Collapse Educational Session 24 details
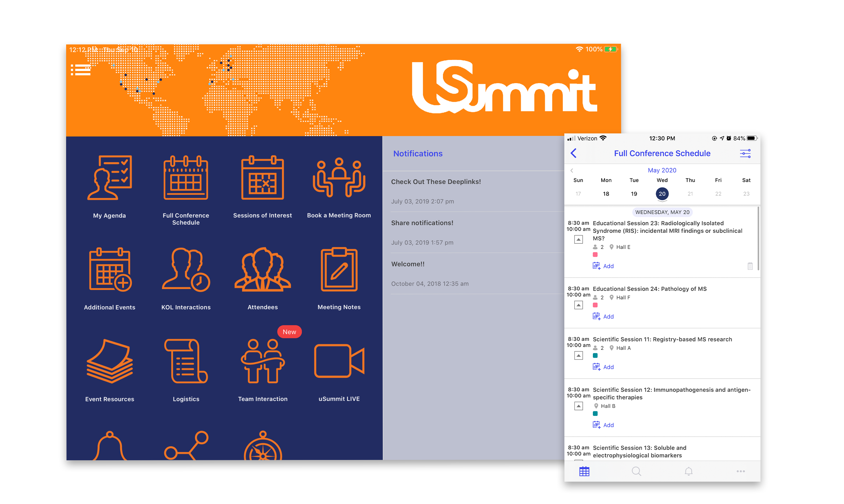The image size is (844, 504). (578, 305)
